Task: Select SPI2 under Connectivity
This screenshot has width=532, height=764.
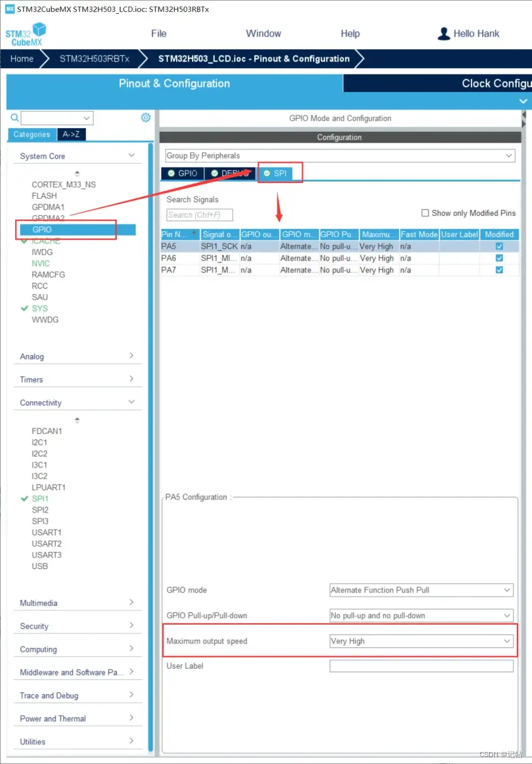Action: (x=40, y=510)
